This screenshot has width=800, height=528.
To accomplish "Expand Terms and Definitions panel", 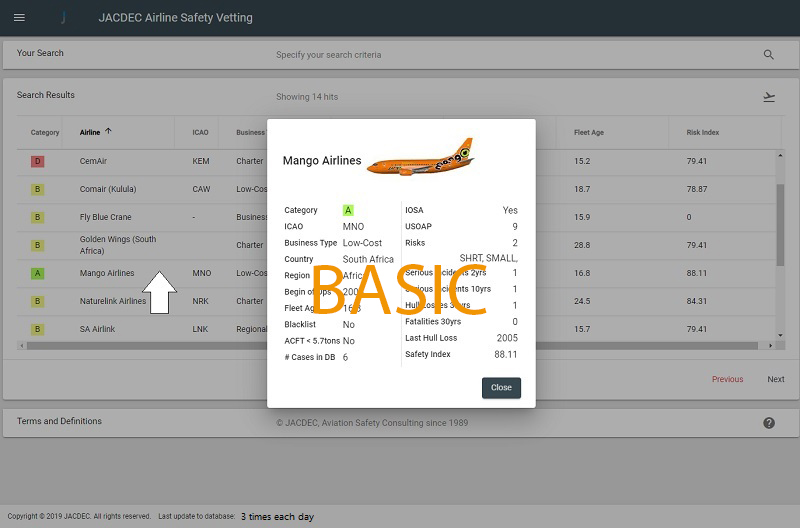I will (400, 422).
